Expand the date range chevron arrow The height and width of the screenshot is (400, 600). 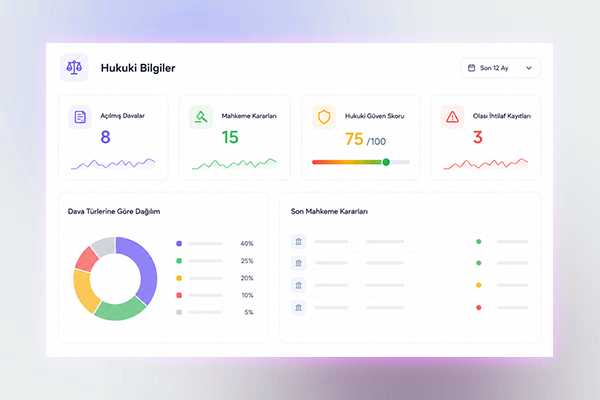pos(529,68)
